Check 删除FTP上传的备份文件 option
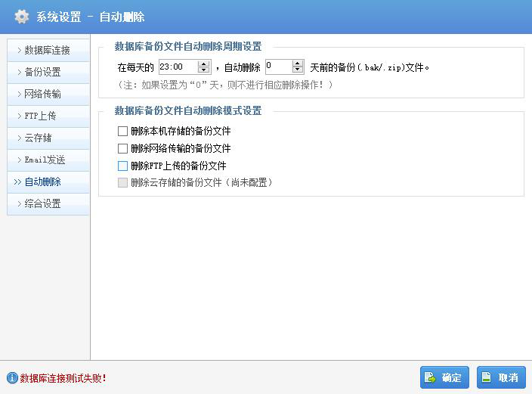Image resolution: width=532 pixels, height=394 pixels. [x=122, y=166]
